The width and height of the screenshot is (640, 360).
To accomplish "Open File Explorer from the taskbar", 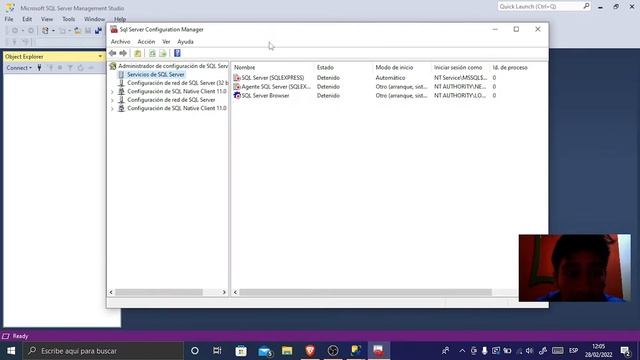I will [287, 351].
